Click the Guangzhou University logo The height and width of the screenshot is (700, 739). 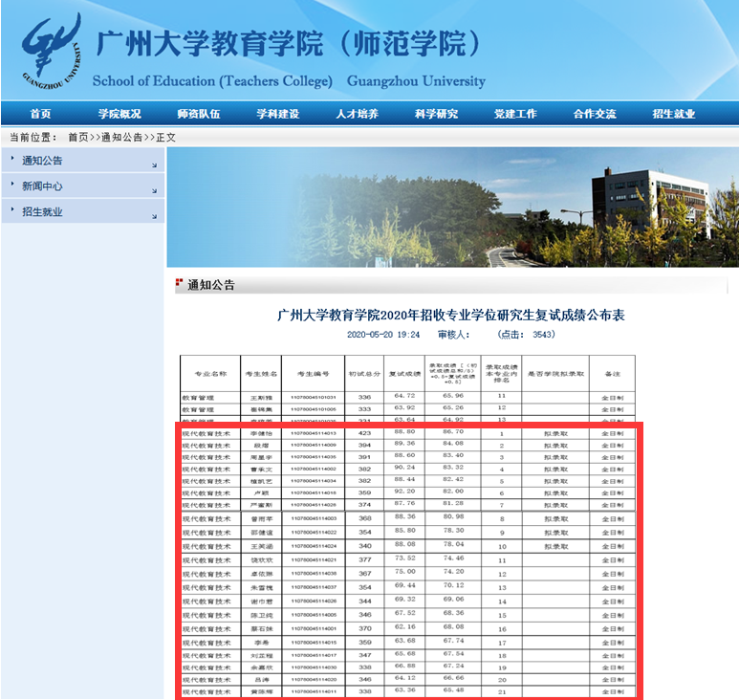[x=52, y=52]
